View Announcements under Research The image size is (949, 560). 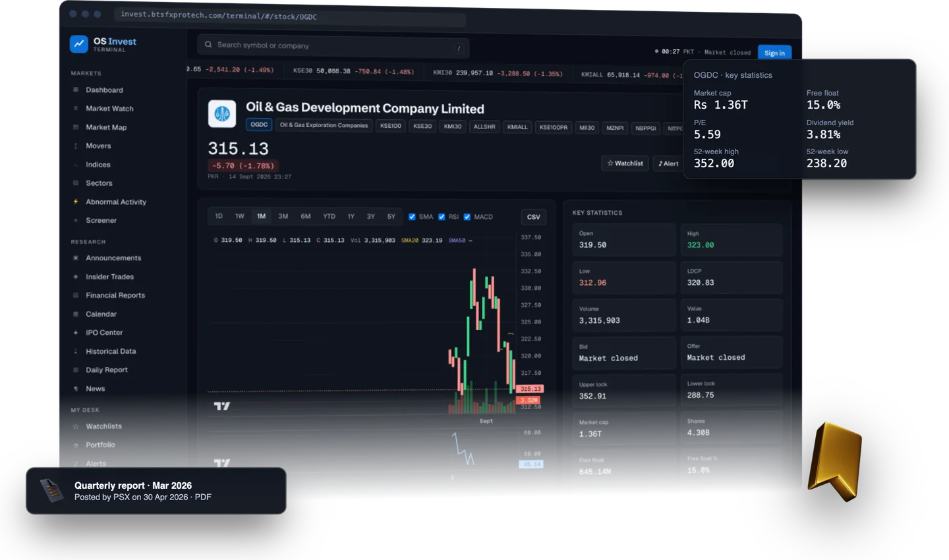(x=113, y=258)
